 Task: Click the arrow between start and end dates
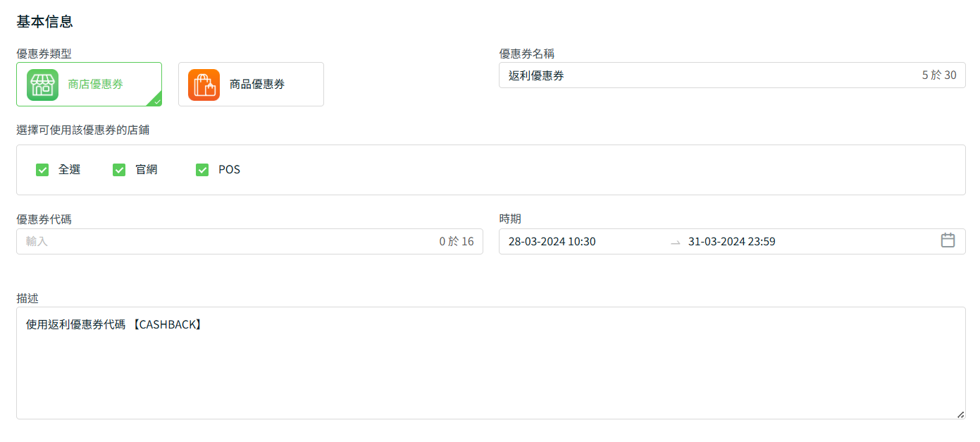point(675,242)
